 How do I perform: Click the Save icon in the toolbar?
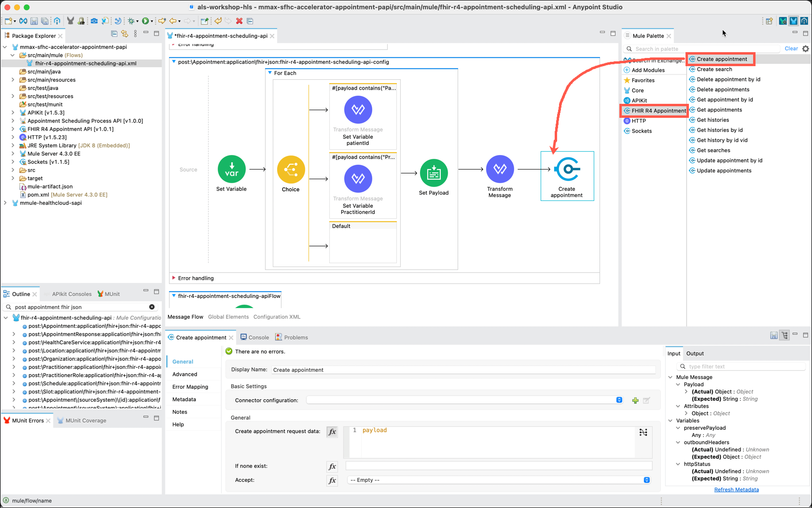pos(34,21)
